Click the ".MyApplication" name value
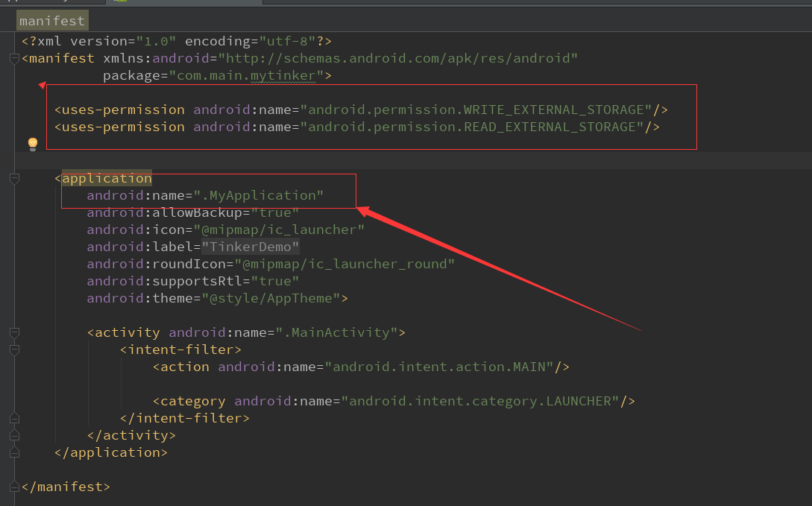 [259, 195]
